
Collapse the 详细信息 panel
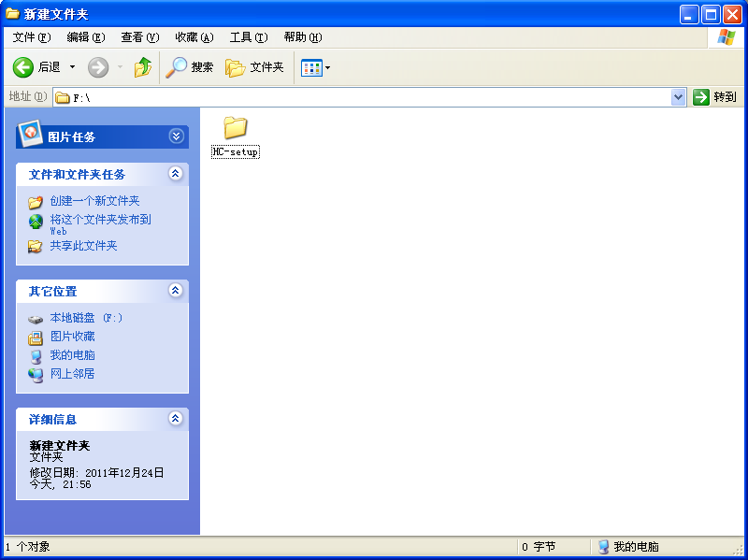(175, 419)
